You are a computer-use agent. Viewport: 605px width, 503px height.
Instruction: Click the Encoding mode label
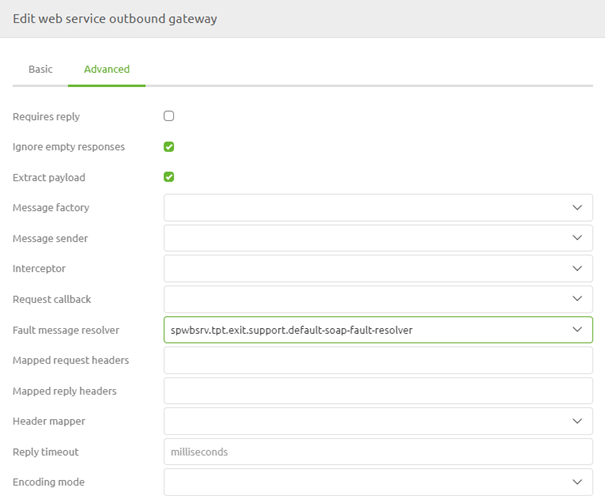48,482
